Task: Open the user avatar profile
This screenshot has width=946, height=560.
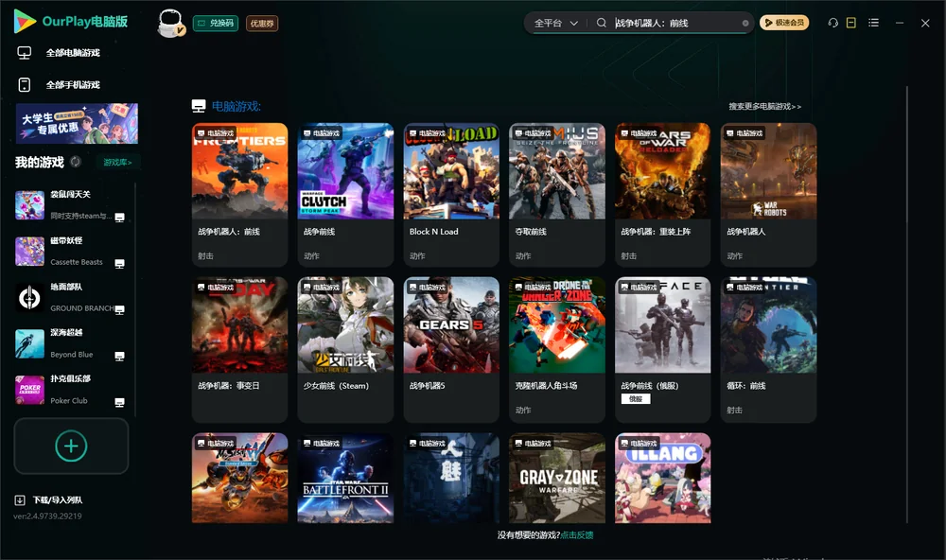Action: pyautogui.click(x=170, y=24)
